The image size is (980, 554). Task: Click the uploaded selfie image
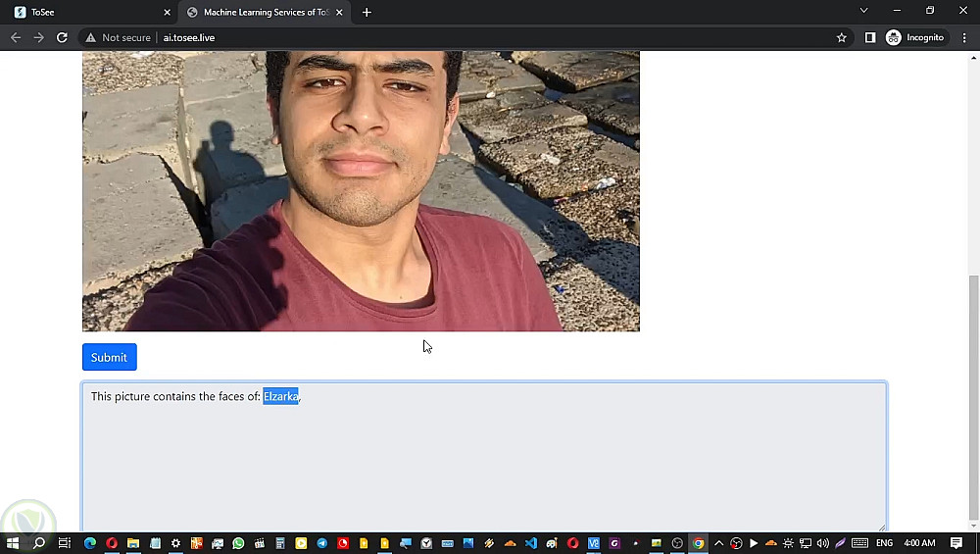coord(362,190)
